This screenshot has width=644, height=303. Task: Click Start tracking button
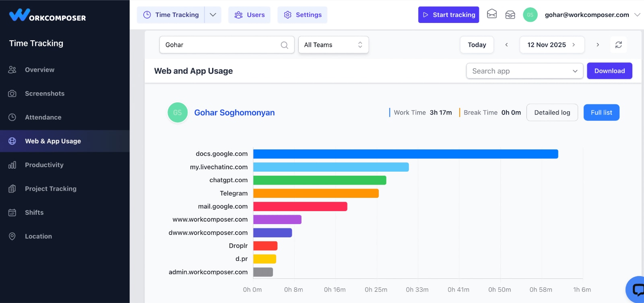(x=448, y=15)
